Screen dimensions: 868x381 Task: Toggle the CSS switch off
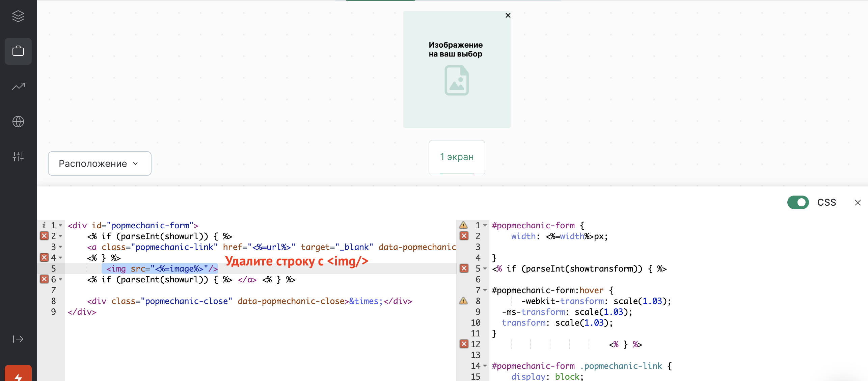[798, 202]
